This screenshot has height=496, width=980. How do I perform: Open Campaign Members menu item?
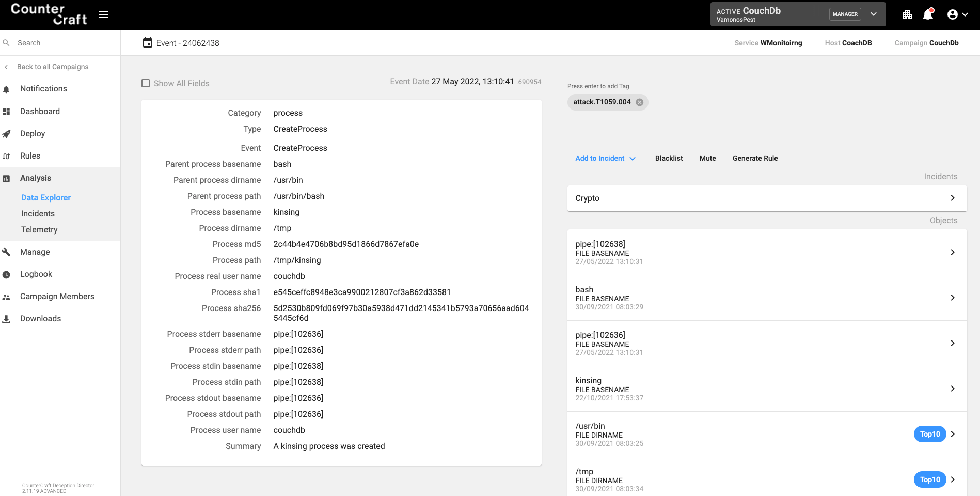tap(57, 297)
